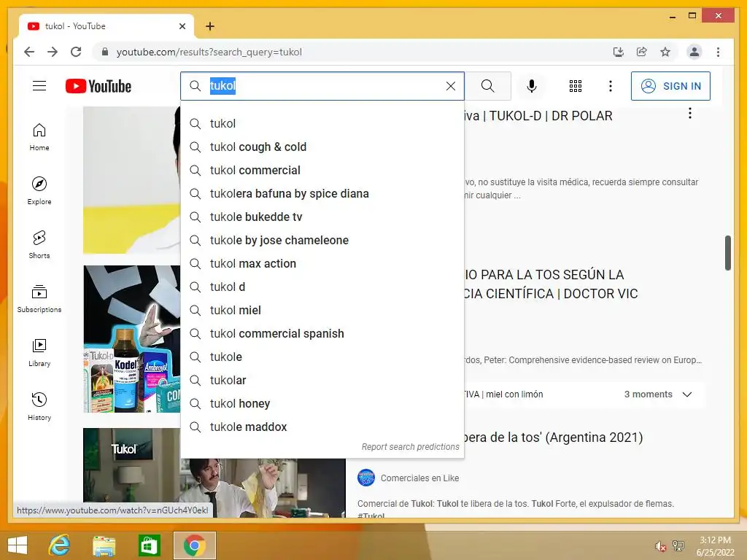
Task: Select suggestion "tukol"
Action: [322, 123]
